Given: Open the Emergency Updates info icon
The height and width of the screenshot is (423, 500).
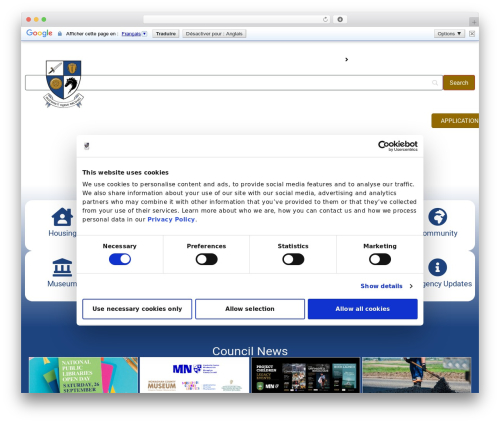Looking at the screenshot, I should 438,267.
